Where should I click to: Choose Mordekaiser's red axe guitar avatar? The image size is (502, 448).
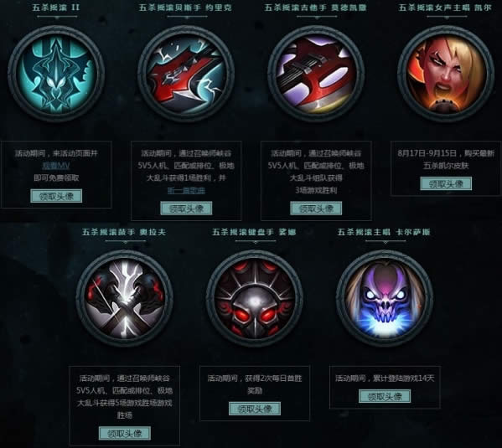(x=316, y=74)
